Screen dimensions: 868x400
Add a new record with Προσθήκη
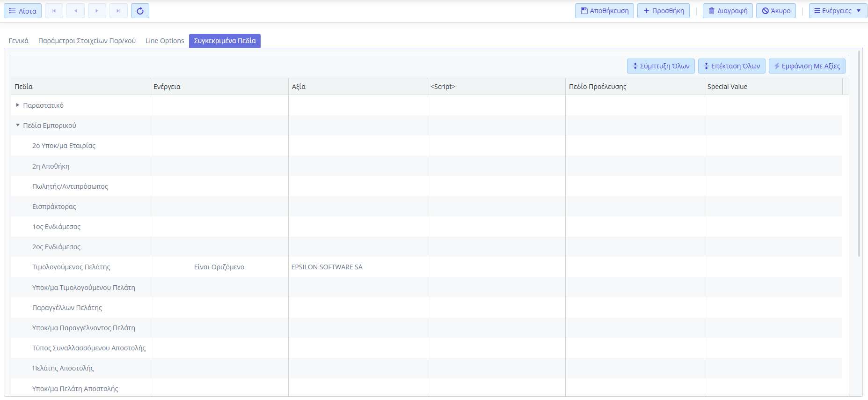click(663, 11)
